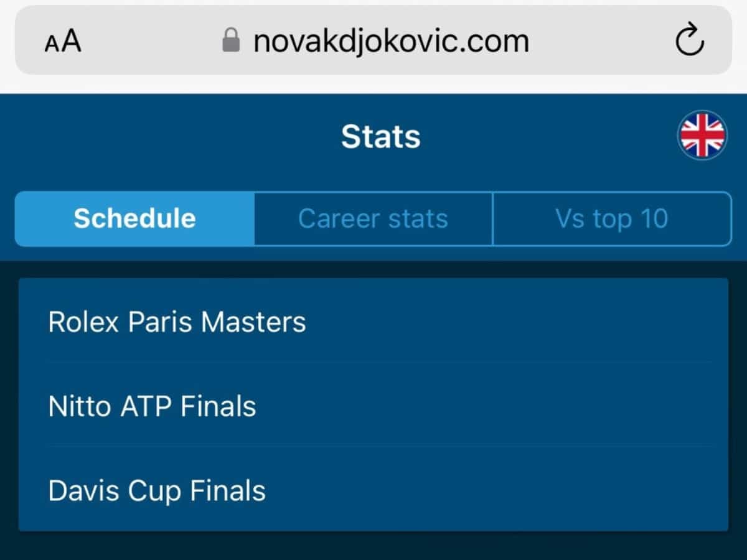Click the padlock security icon
This screenshot has height=560, width=747.
tap(231, 42)
